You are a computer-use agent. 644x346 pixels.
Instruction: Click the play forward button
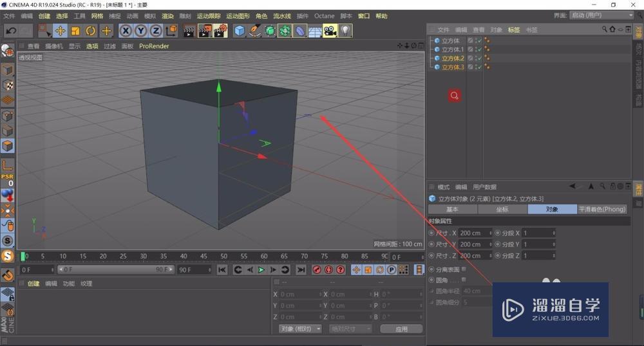261,269
